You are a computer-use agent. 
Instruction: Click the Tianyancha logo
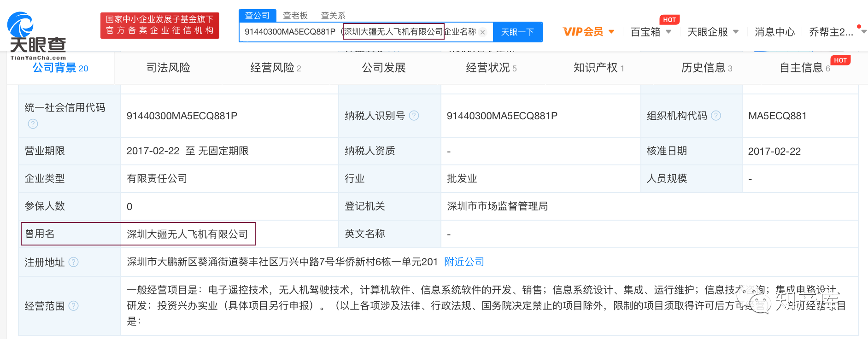coord(38,36)
